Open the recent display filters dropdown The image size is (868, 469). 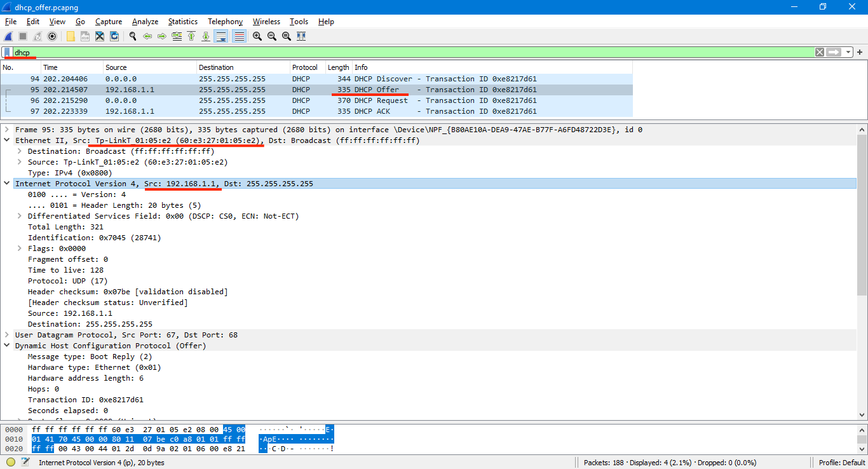tap(848, 52)
